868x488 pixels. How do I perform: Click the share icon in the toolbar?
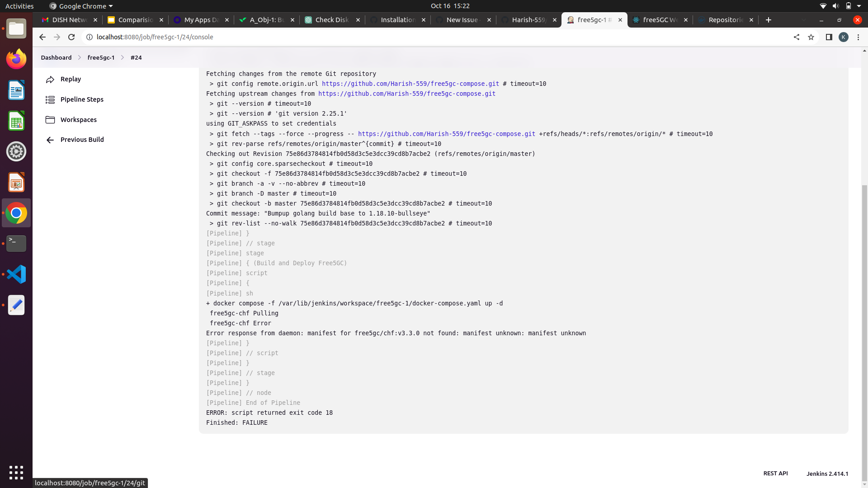[x=797, y=37]
